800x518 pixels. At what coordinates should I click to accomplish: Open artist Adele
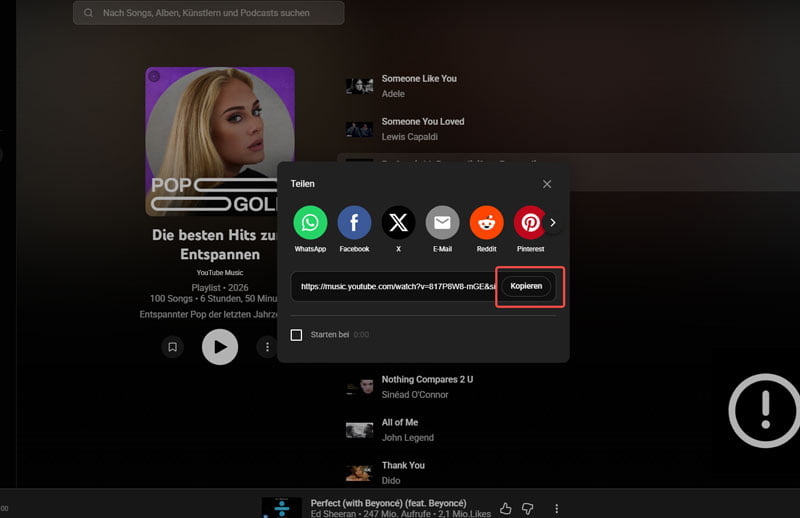pos(393,94)
